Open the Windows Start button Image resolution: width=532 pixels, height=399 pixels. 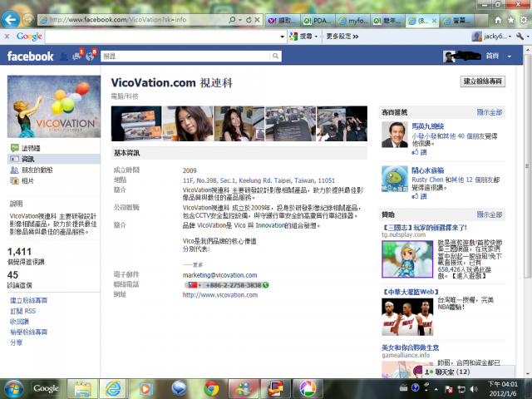point(12,388)
